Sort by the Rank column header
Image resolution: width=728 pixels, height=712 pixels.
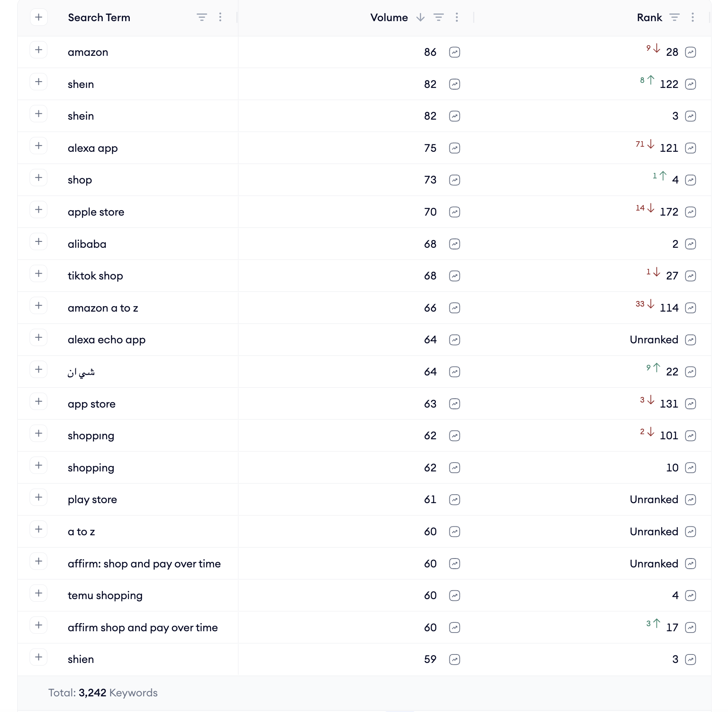[x=649, y=17]
